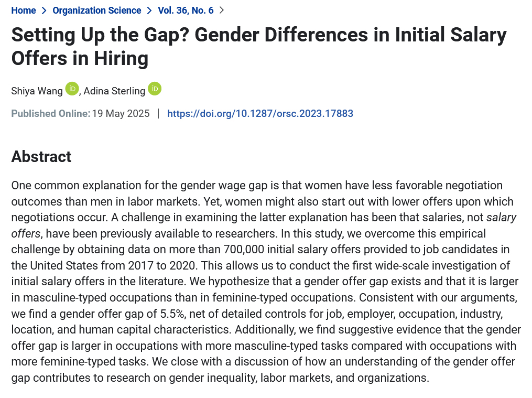532x398 pixels.
Task: Click the italic phrase "salary offers" in abstract
Action: coord(501,218)
